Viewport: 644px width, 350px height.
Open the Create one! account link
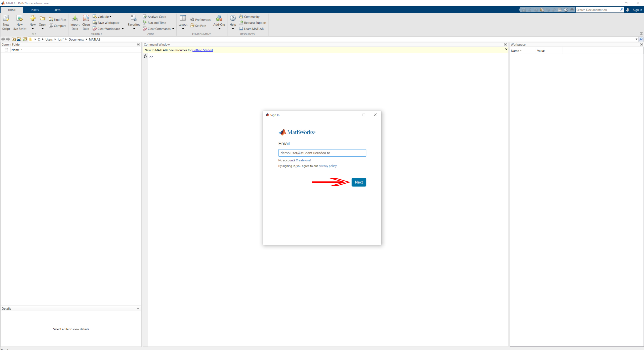coord(303,160)
